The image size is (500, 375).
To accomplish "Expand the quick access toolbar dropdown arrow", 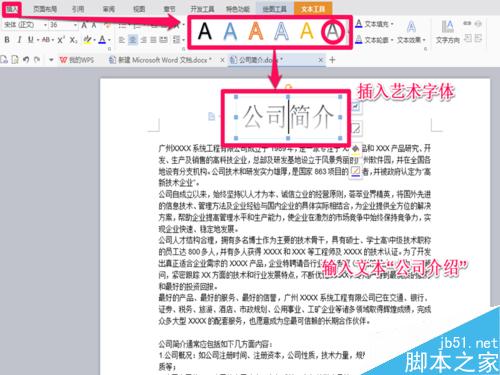I will (51, 60).
